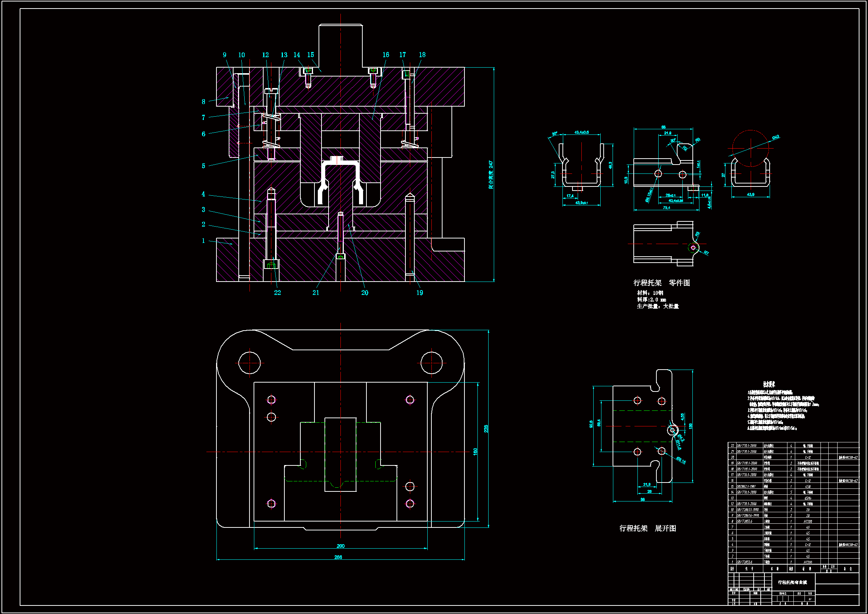Select the 材料: 10钢 material note
Viewport: 868px width, 614px height.
point(650,293)
